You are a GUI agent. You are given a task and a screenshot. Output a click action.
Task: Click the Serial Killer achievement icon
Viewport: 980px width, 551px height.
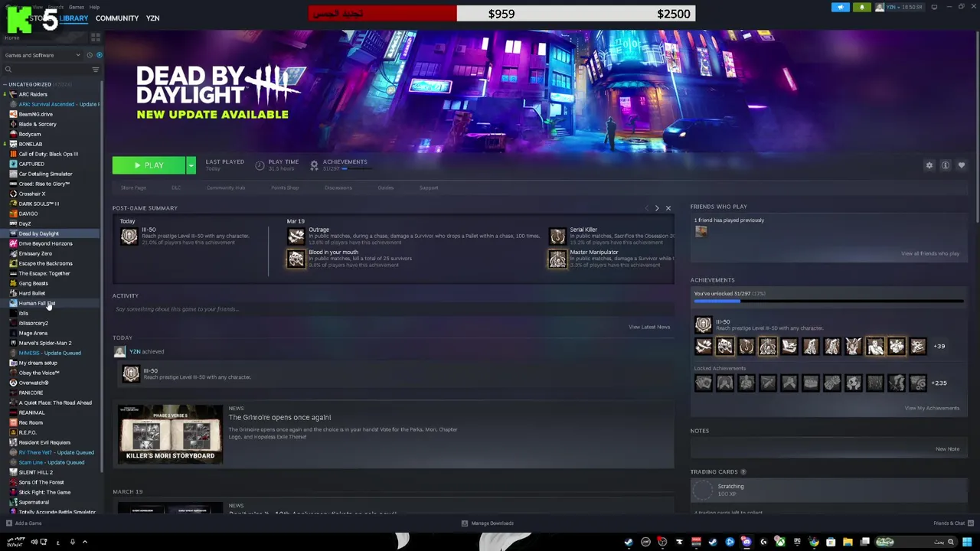557,236
